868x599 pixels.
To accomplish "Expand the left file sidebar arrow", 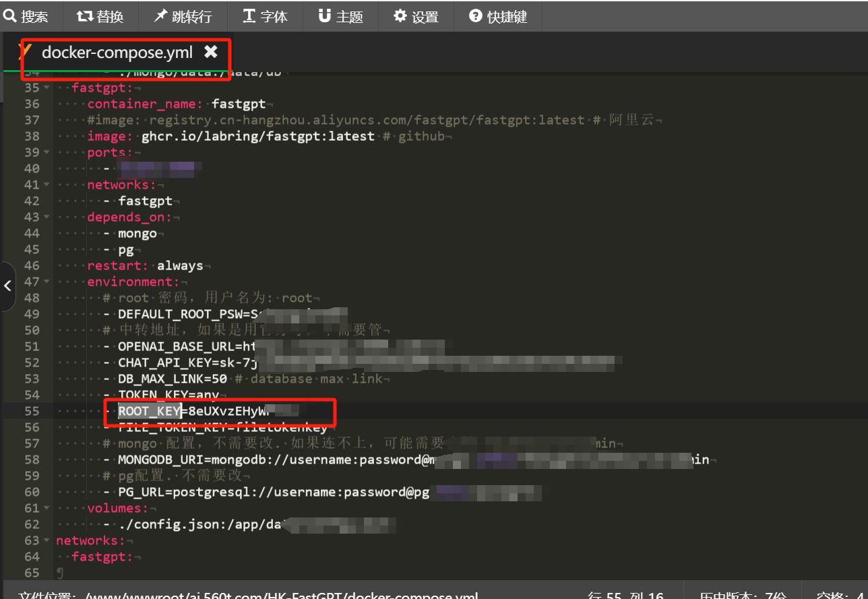I will pos(7,286).
